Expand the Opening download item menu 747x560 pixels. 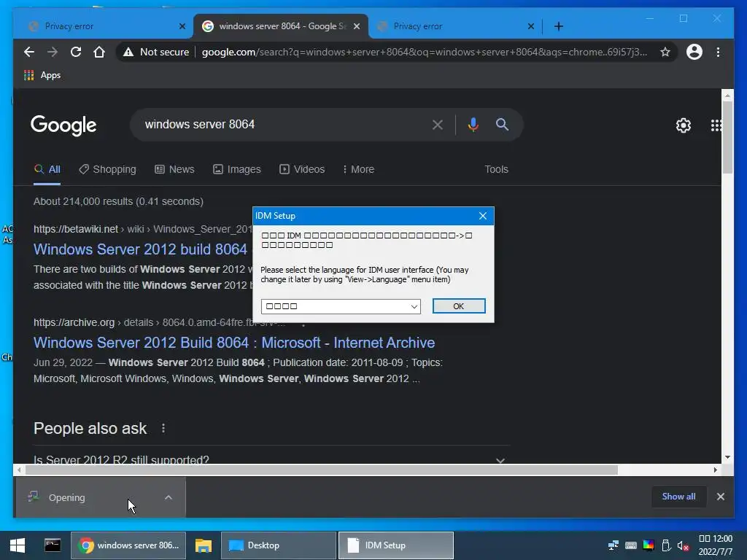click(169, 497)
